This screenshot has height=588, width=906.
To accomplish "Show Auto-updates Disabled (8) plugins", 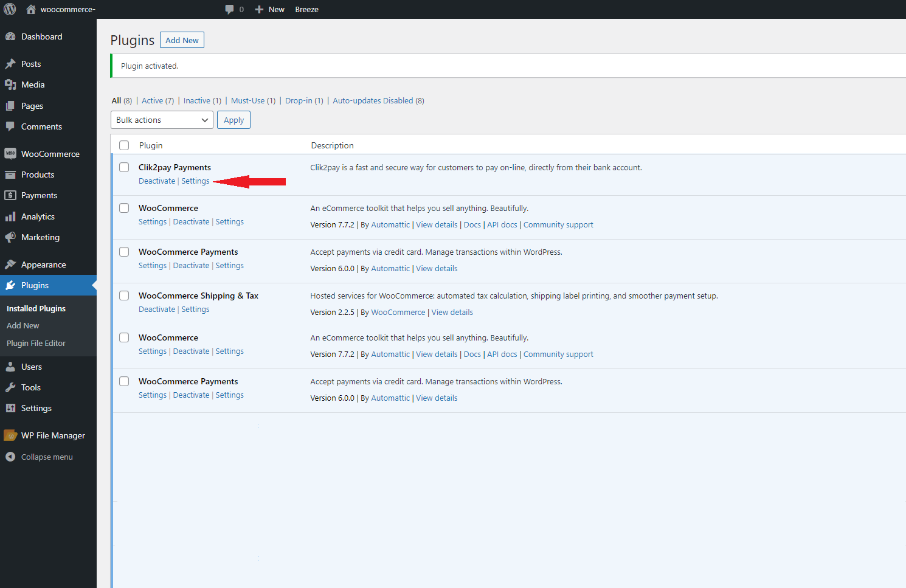I will (378, 101).
